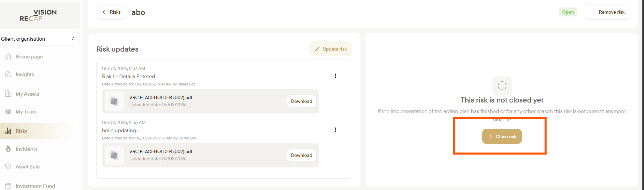This screenshot has width=644, height=190.
Task: Go back using the Risks button
Action: pos(111,12)
